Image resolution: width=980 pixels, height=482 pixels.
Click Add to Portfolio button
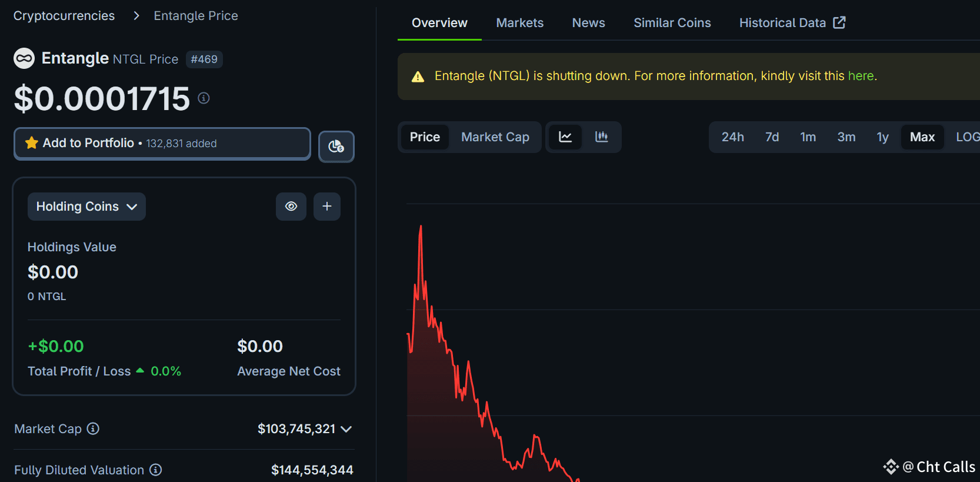[x=162, y=144]
